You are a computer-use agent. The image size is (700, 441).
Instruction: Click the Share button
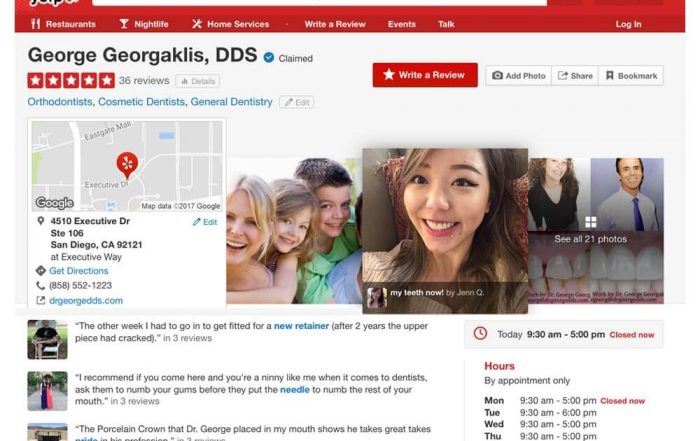point(575,76)
